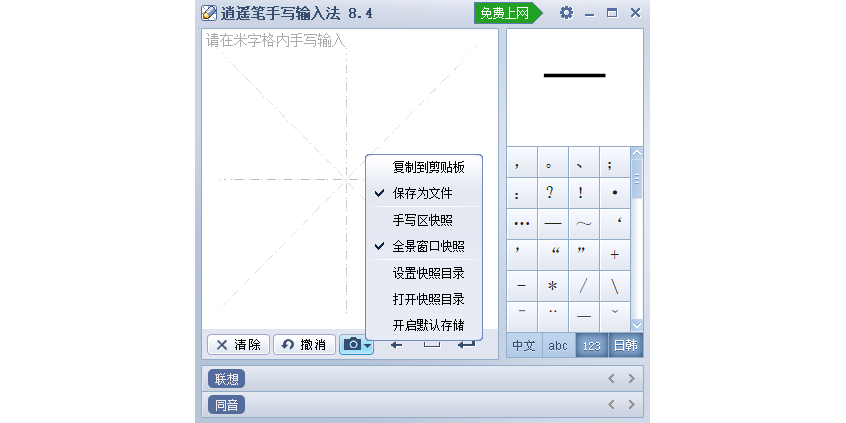Toggle the checked 保存为文件 option

[x=424, y=193]
